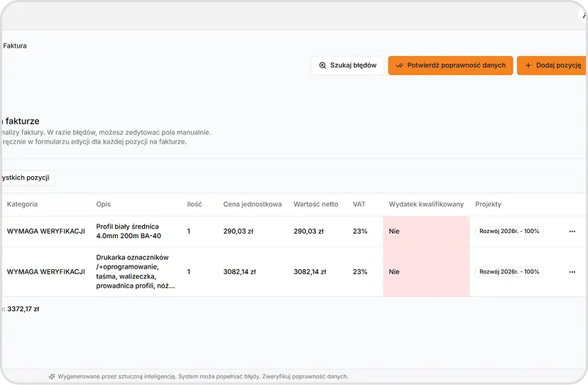Click the AI-generated disclaimer text in footer
The width and height of the screenshot is (588, 385).
click(203, 376)
